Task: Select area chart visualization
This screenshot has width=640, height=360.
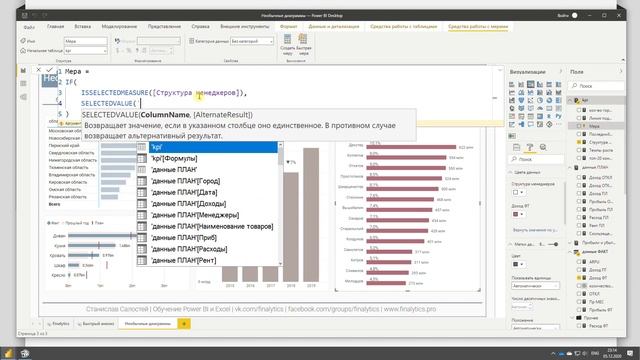Action: (521, 93)
